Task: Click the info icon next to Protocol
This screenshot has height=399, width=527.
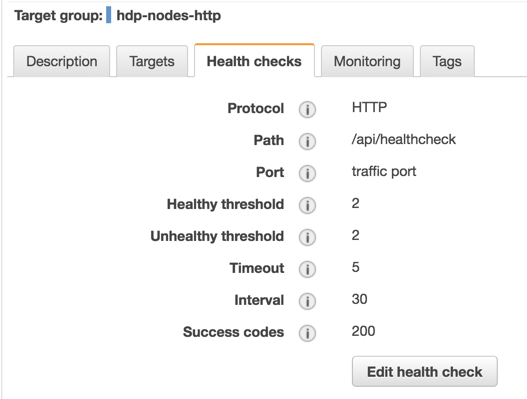Action: (307, 109)
